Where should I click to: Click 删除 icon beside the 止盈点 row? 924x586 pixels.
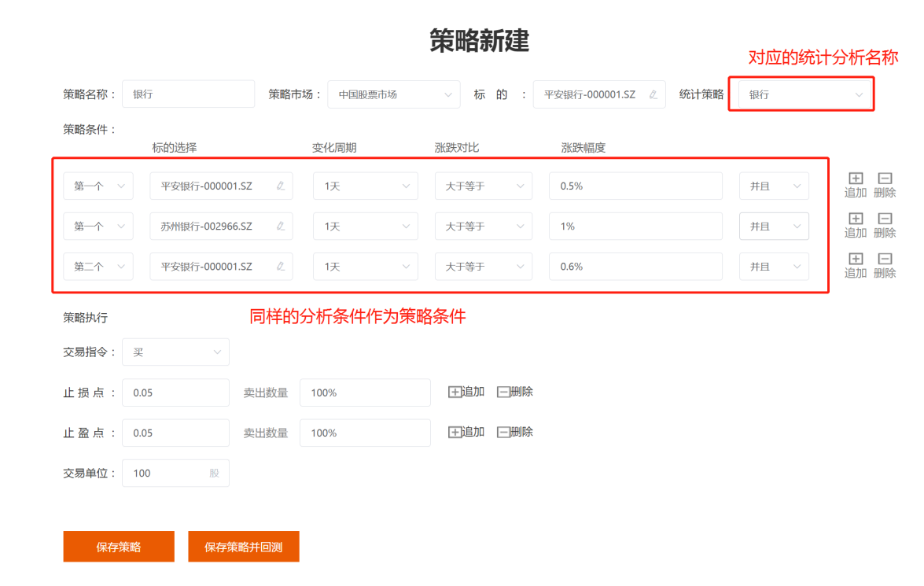click(504, 432)
